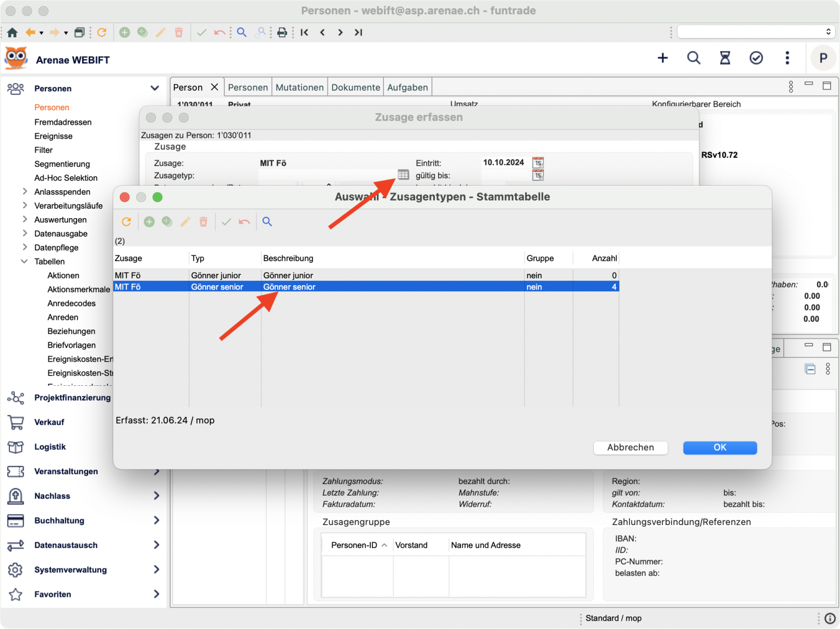Open the three-dot menu in header
Viewport: 840px width, 629px height.
[x=787, y=58]
